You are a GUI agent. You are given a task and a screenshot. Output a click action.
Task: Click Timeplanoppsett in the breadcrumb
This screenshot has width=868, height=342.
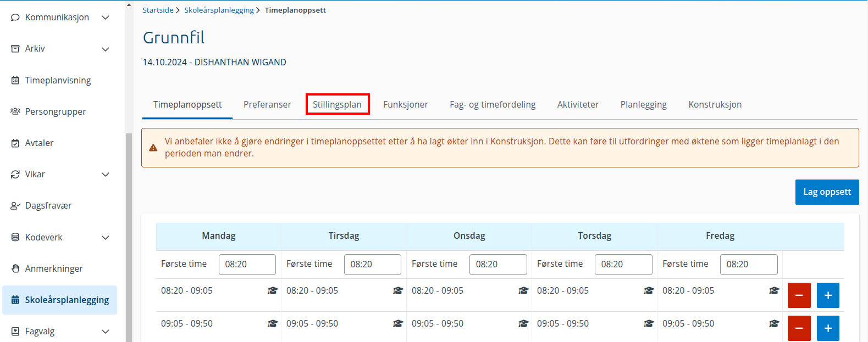pos(295,10)
